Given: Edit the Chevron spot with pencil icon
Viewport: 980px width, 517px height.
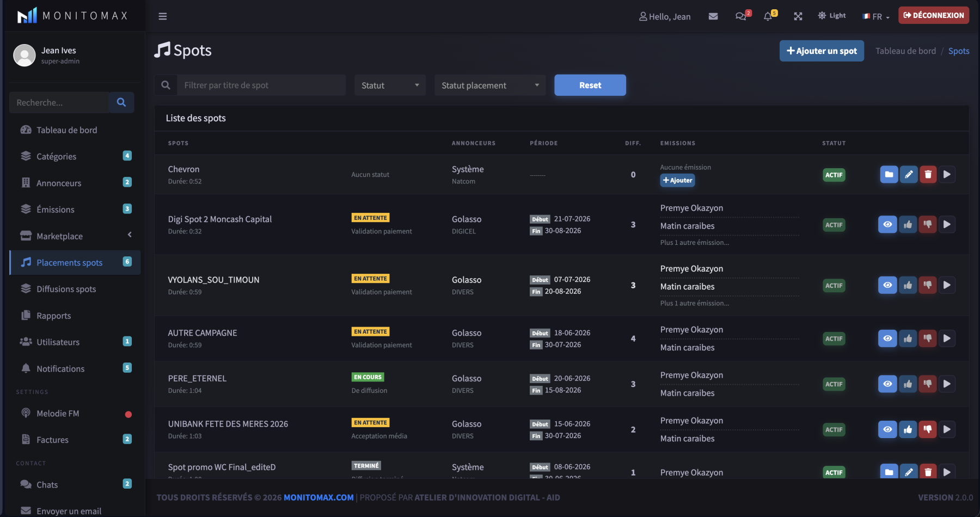Looking at the screenshot, I should 909,175.
